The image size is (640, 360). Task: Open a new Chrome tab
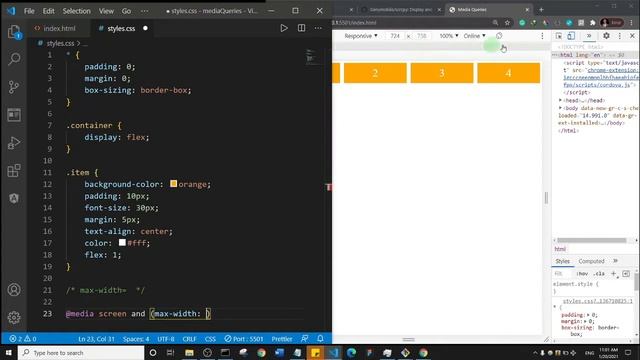coord(541,9)
